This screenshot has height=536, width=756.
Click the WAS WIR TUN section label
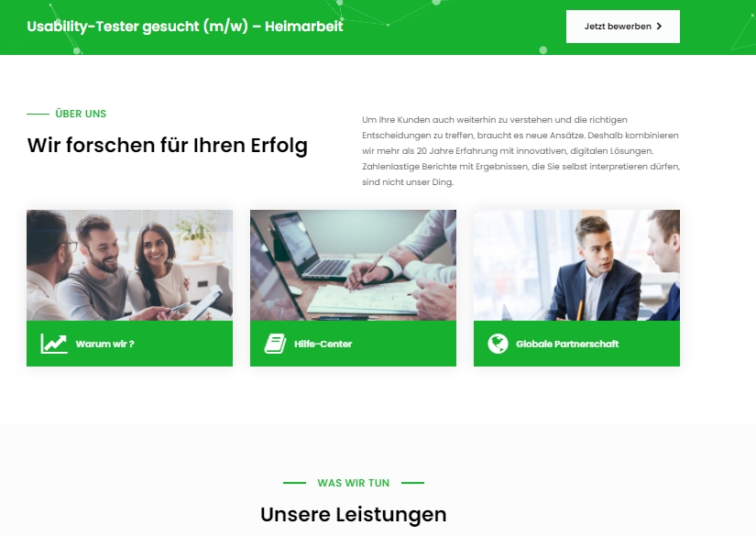354,483
